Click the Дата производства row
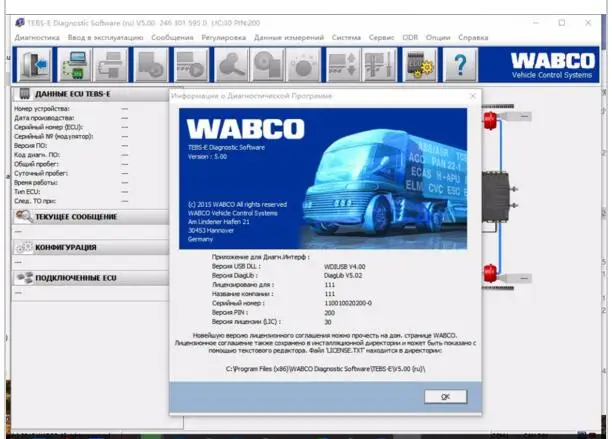The image size is (612, 439). pyautogui.click(x=71, y=118)
